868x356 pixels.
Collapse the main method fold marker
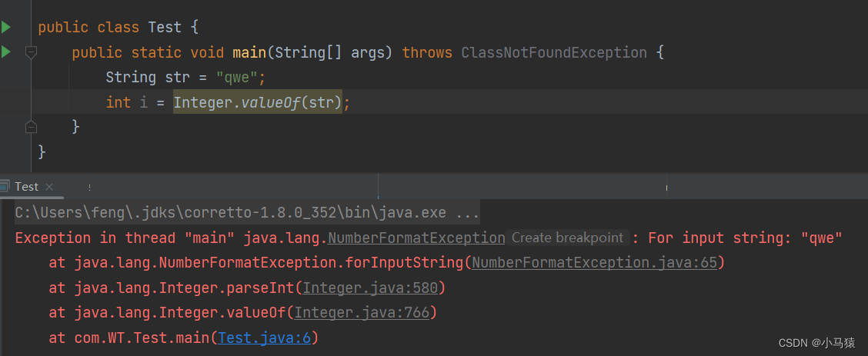click(x=32, y=52)
